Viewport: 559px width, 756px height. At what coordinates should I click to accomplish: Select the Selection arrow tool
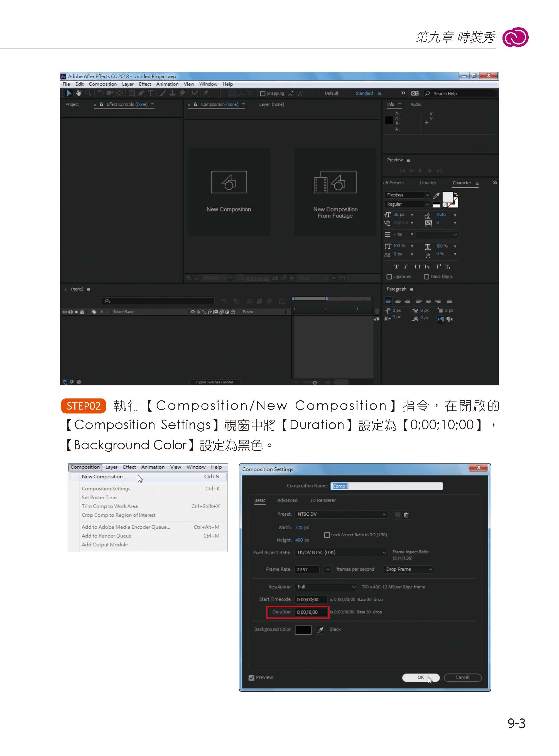tap(69, 93)
